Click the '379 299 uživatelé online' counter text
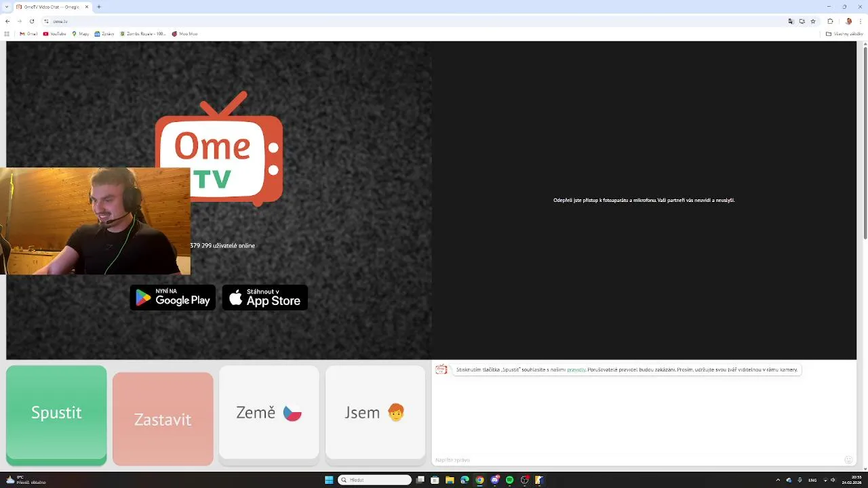 coord(222,246)
